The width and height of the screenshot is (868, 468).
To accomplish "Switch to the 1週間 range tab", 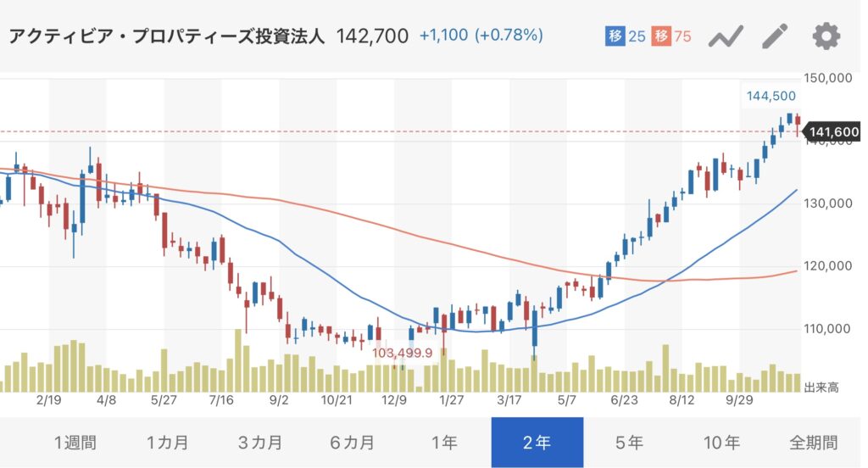I will click(x=75, y=443).
